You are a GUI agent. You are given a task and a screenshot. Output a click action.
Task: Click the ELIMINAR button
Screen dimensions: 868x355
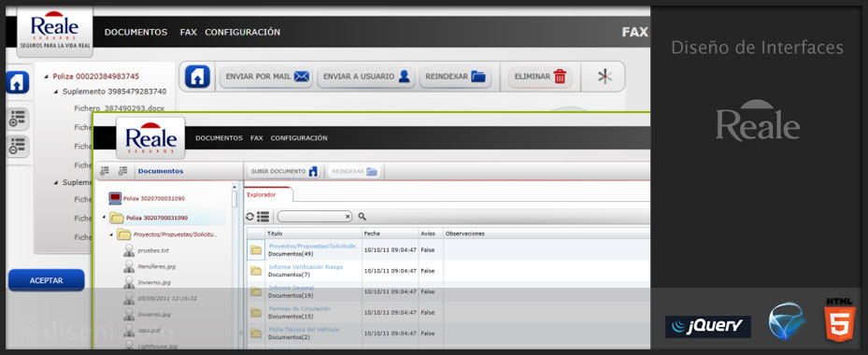click(x=540, y=77)
